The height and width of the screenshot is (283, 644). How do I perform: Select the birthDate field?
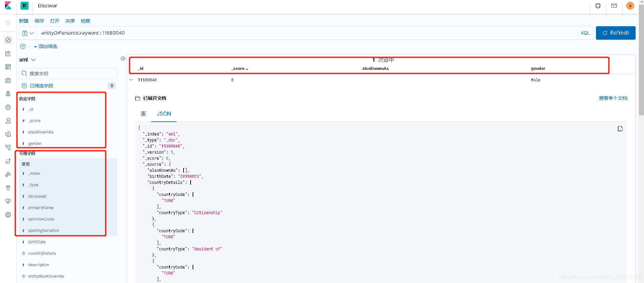coord(37,242)
